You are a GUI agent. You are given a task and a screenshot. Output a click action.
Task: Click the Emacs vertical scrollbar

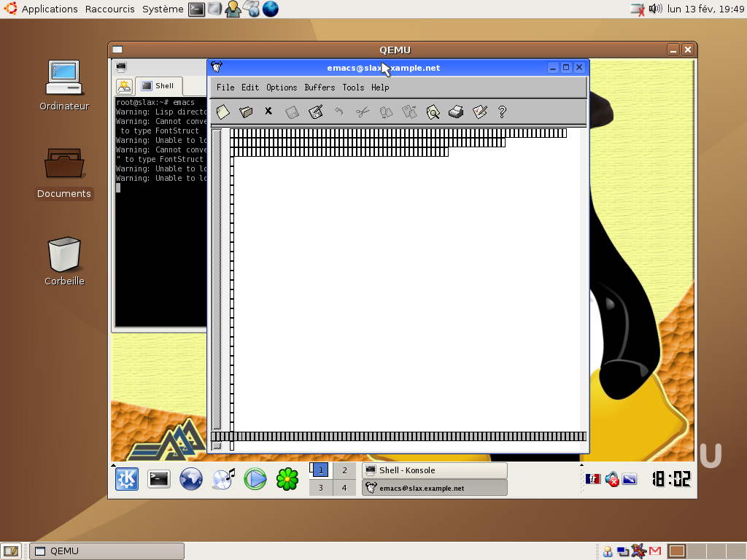coord(217,279)
